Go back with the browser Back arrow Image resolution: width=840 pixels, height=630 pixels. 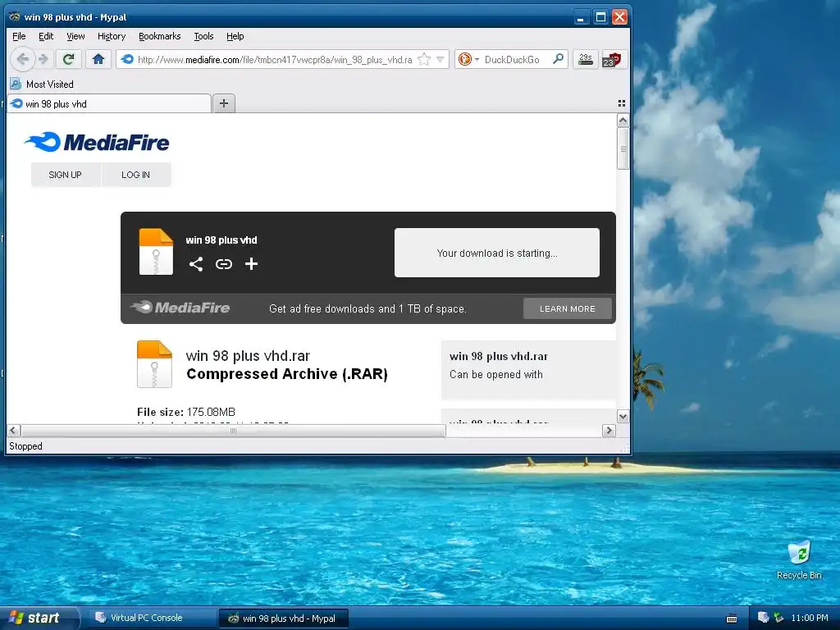(22, 59)
